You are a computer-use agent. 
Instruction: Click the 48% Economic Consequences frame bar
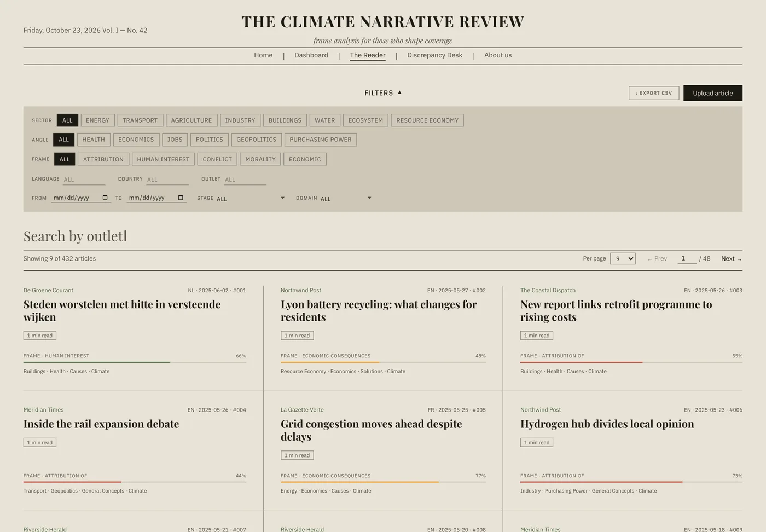coord(383,362)
